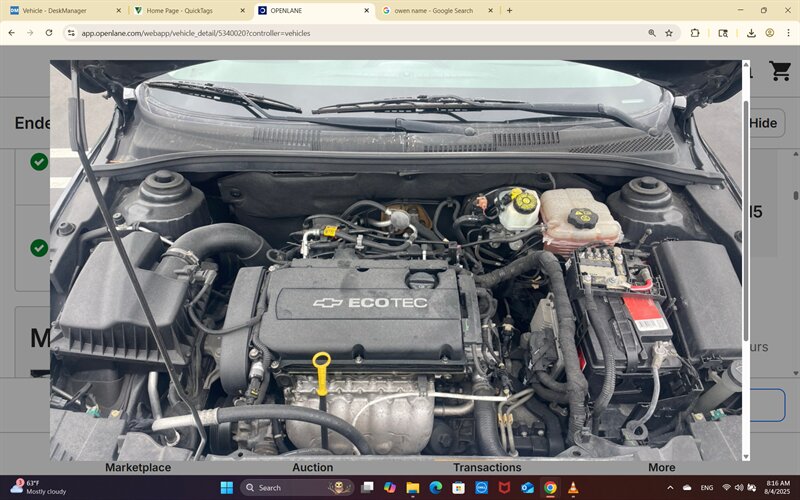Launch Microsoft Edge from the taskbar
Viewport: 800px width, 500px height.
pos(436,488)
